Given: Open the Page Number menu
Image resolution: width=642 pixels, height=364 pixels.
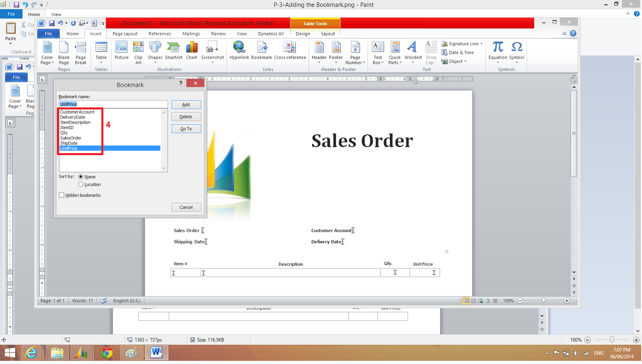Looking at the screenshot, I should coord(356,53).
